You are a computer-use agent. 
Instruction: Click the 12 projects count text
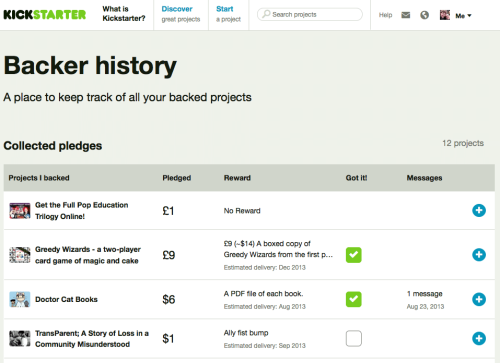463,143
